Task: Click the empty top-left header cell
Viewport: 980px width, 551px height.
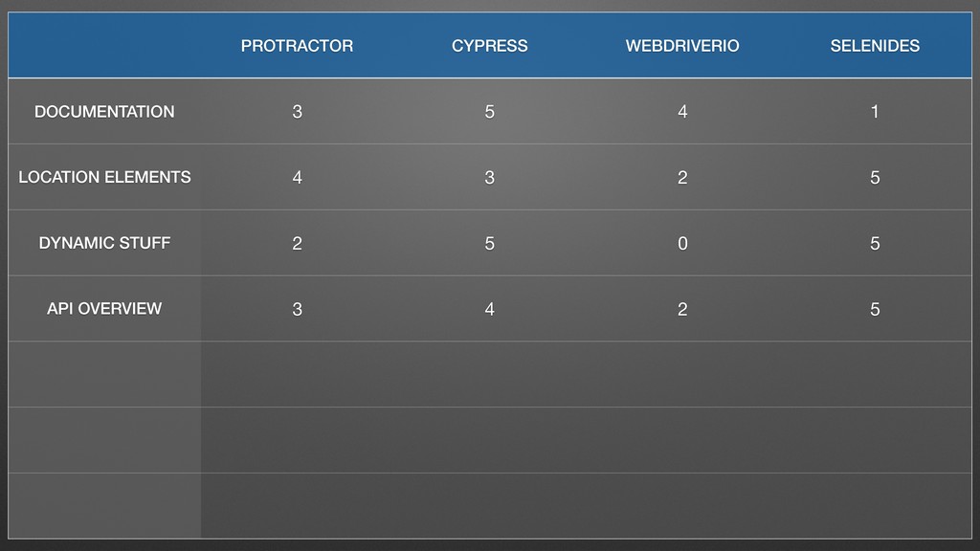Action: pyautogui.click(x=104, y=46)
